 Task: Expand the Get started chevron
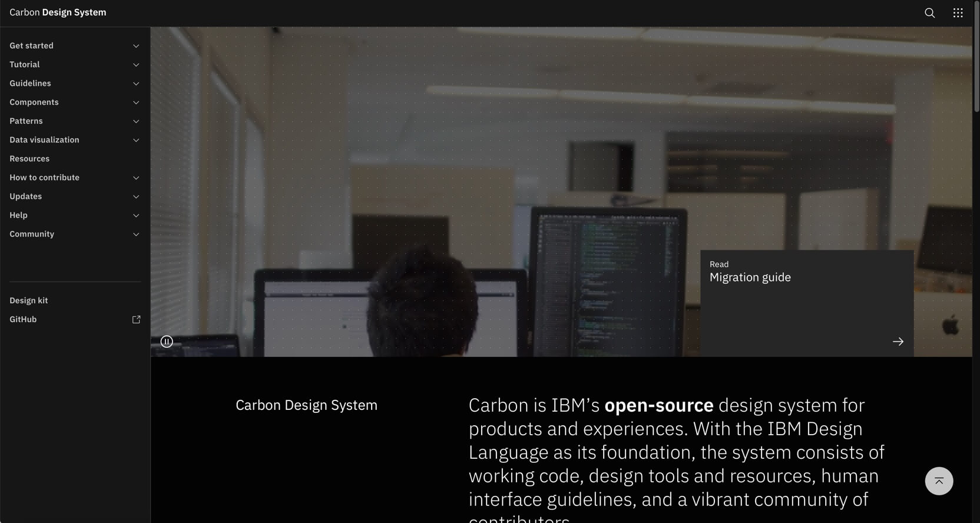(x=136, y=46)
